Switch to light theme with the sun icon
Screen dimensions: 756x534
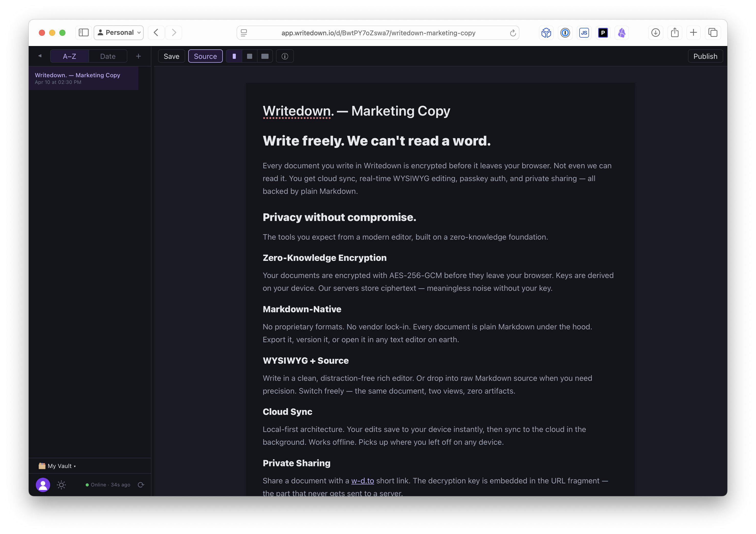click(61, 485)
